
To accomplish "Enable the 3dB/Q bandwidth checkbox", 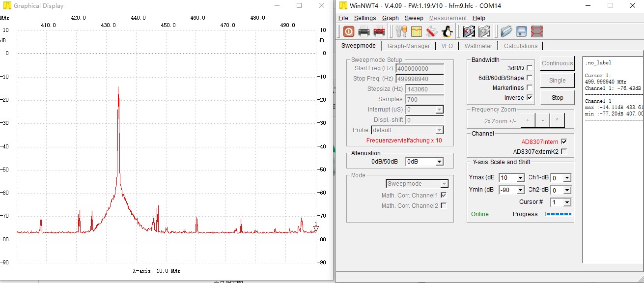I will click(x=530, y=68).
